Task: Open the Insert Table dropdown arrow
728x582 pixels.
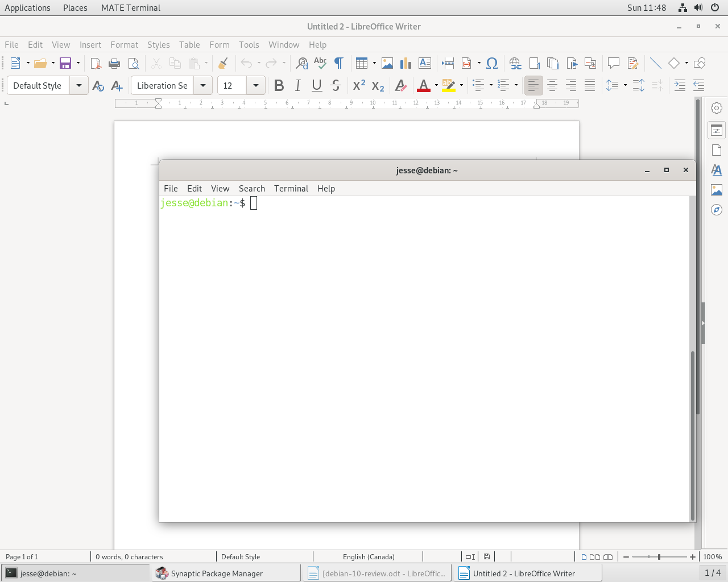Action: (374, 63)
